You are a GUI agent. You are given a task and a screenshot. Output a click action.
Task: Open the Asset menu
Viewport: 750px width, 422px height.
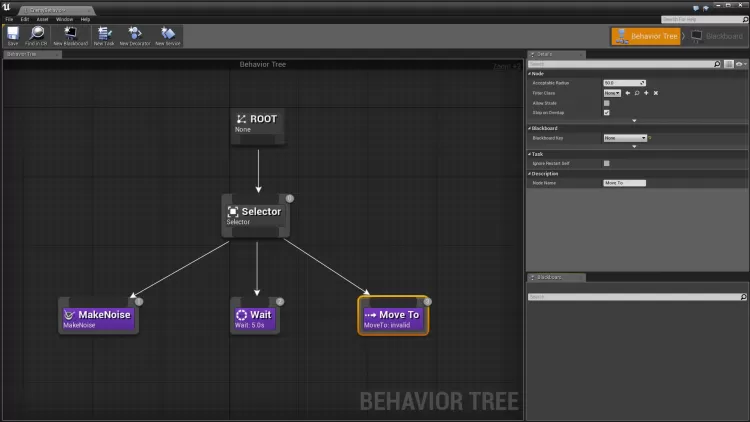43,19
